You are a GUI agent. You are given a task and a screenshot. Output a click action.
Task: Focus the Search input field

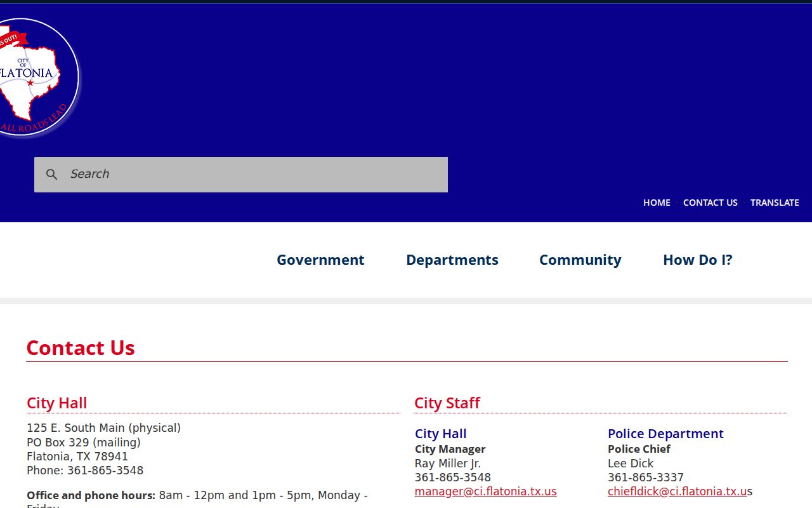coord(241,175)
